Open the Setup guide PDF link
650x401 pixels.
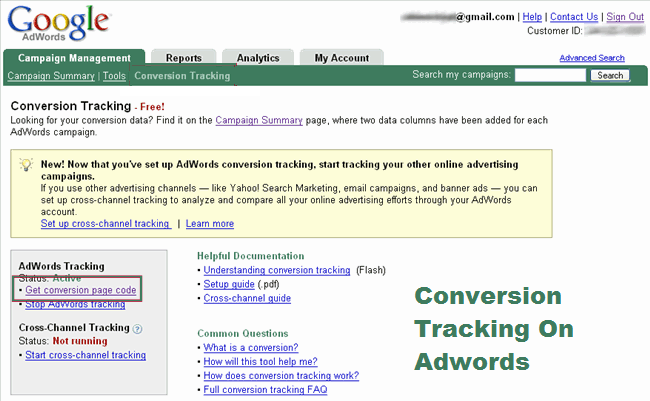pyautogui.click(x=229, y=284)
